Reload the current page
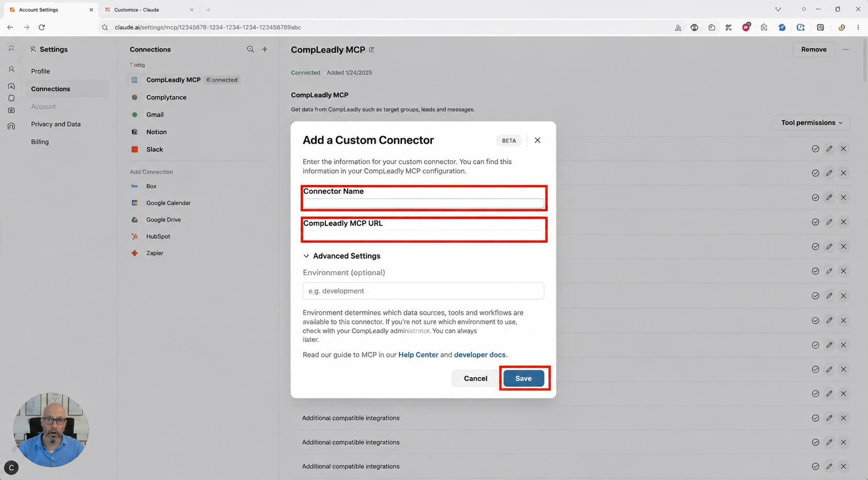Viewport: 868px width, 480px height. pyautogui.click(x=42, y=27)
